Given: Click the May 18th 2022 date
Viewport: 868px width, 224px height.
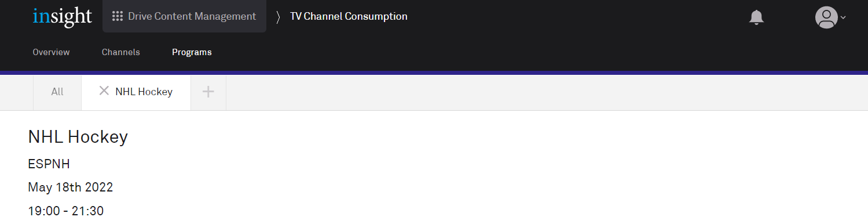Looking at the screenshot, I should point(70,187).
